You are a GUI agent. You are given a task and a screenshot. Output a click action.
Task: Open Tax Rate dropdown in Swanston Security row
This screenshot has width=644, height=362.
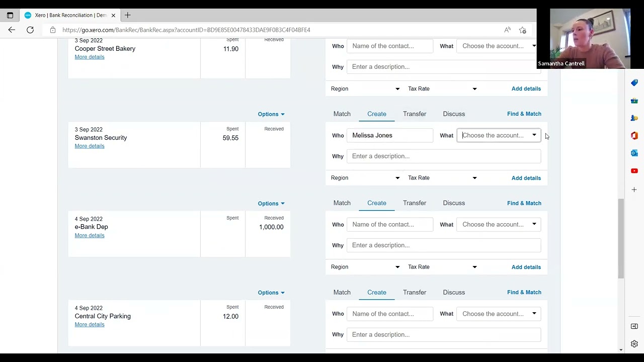442,178
